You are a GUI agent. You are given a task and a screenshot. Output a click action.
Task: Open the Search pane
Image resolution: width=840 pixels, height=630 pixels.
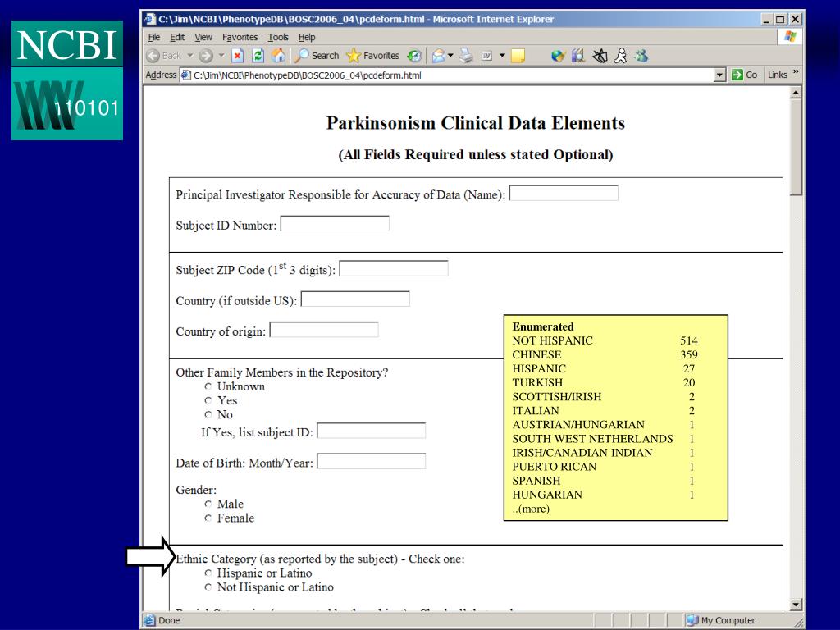click(x=317, y=56)
